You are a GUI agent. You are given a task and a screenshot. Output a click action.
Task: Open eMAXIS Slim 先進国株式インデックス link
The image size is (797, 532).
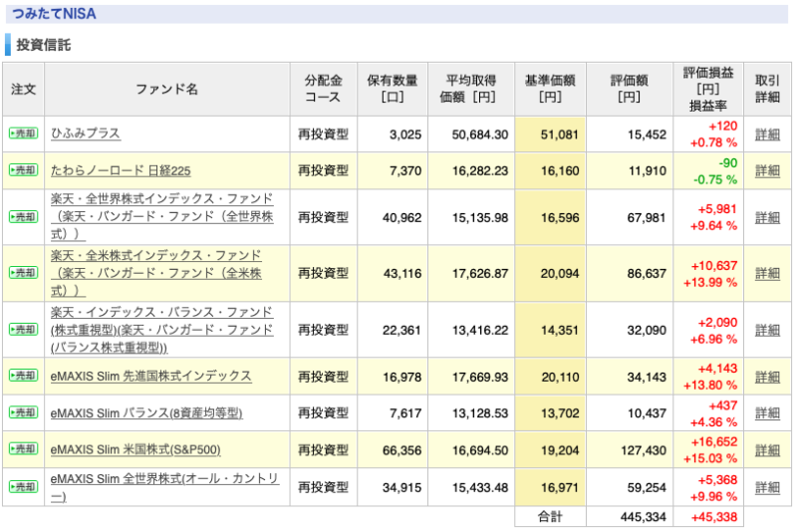point(151,376)
